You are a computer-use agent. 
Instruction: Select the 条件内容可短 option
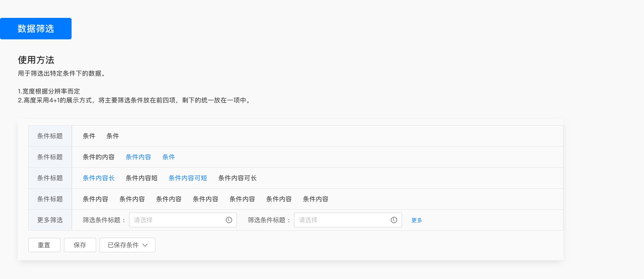pos(188,178)
